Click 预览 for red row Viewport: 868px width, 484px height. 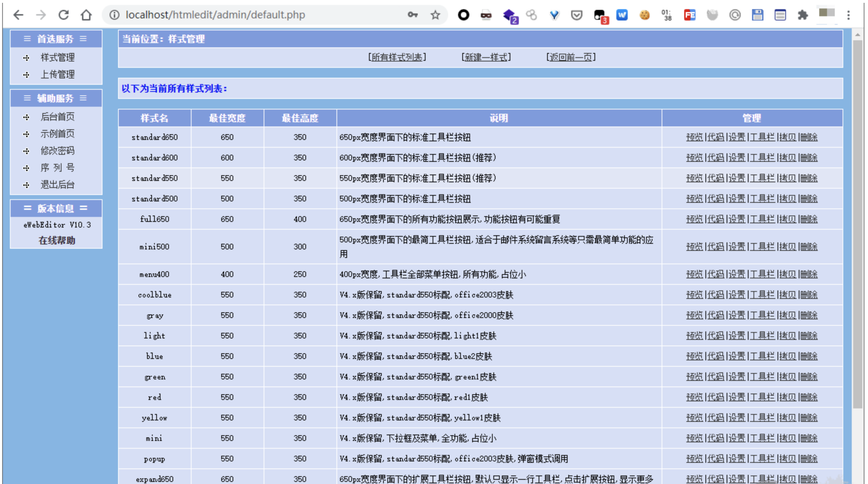click(694, 397)
